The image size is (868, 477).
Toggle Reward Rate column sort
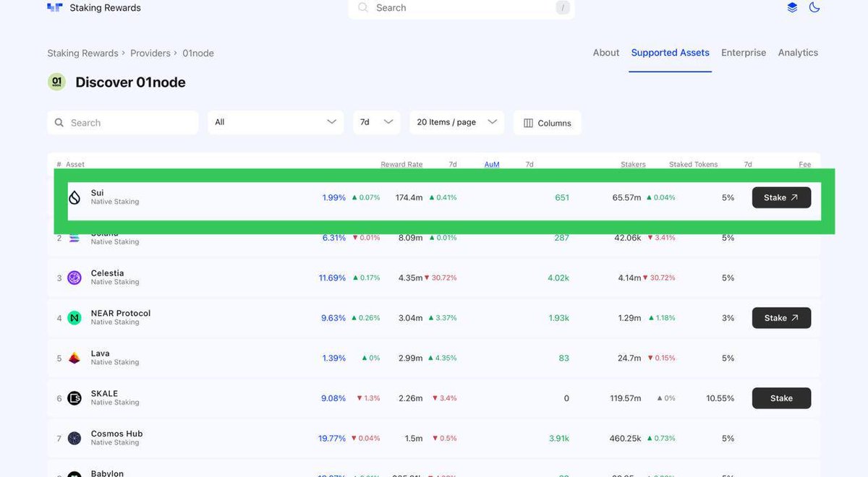click(x=401, y=164)
